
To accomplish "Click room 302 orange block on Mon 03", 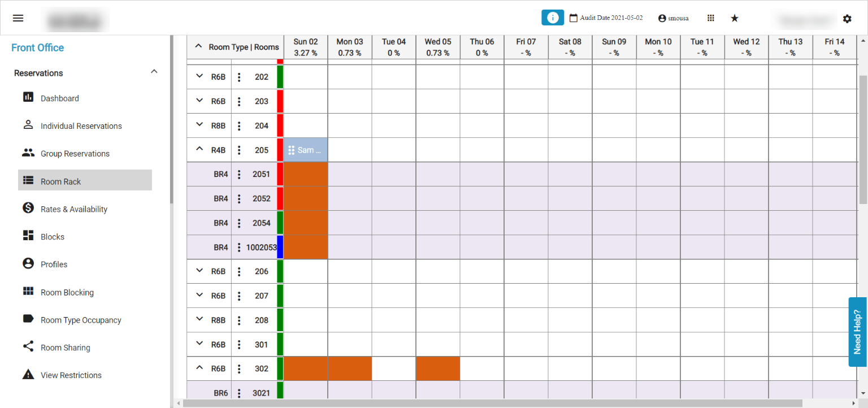I will [x=350, y=368].
